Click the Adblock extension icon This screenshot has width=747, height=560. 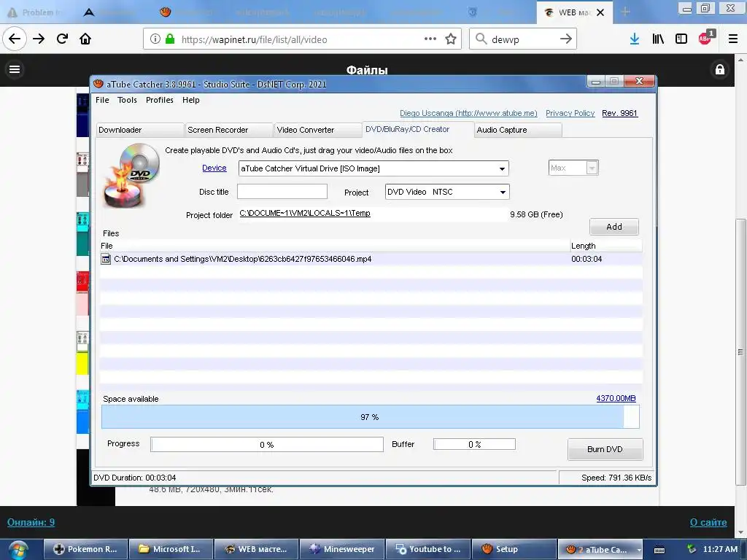point(705,38)
